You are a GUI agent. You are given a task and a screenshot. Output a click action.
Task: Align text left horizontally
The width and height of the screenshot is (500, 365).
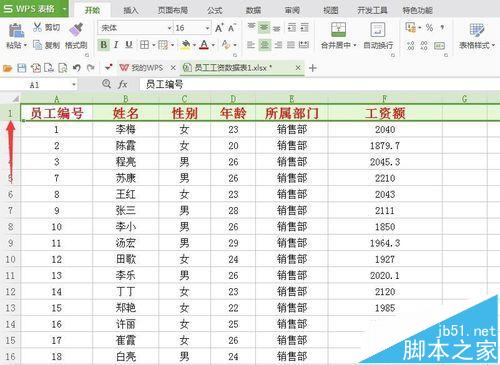pyautogui.click(x=251, y=45)
